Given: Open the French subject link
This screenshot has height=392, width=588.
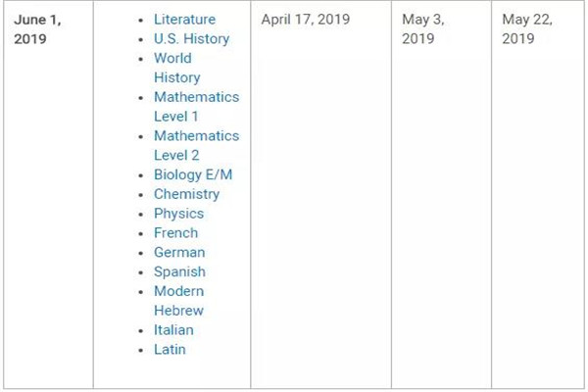Looking at the screenshot, I should 175,233.
